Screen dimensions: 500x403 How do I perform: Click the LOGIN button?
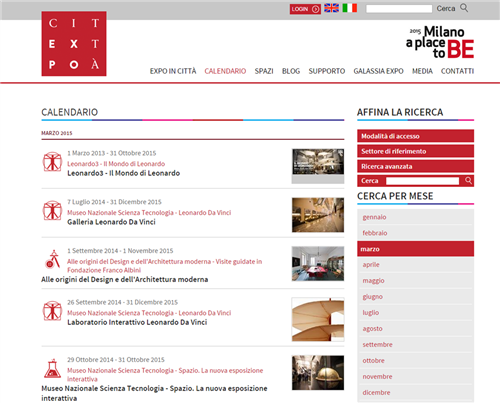click(x=305, y=9)
